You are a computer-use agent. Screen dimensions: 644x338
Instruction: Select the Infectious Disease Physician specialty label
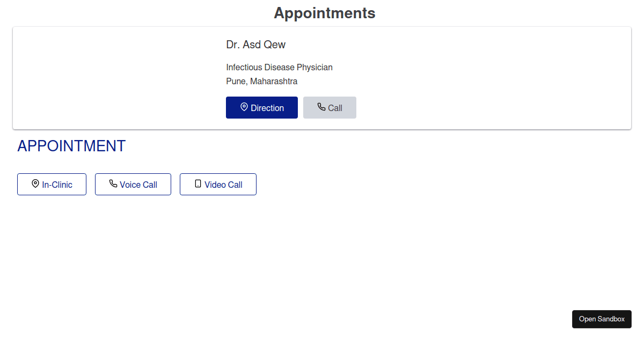click(279, 67)
